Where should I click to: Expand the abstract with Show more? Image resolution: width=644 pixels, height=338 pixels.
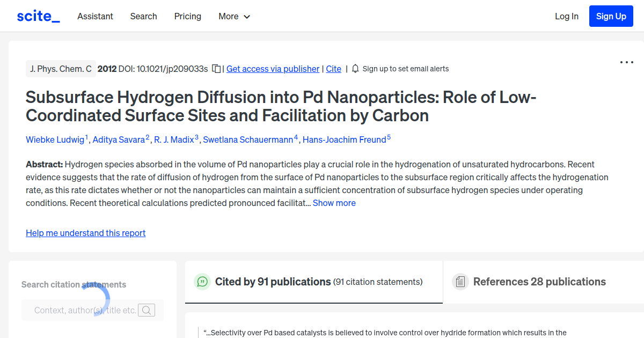pos(334,203)
